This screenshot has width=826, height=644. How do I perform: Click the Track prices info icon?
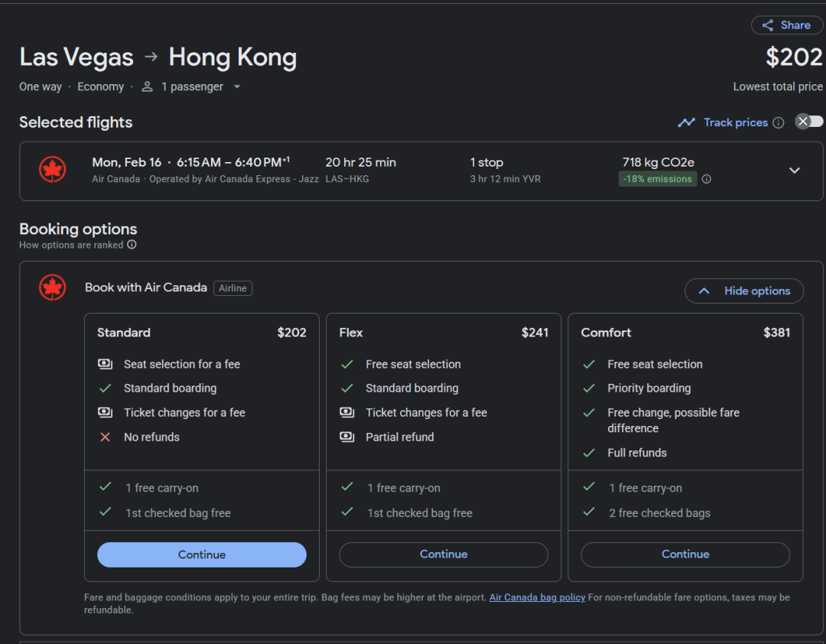pyautogui.click(x=779, y=122)
